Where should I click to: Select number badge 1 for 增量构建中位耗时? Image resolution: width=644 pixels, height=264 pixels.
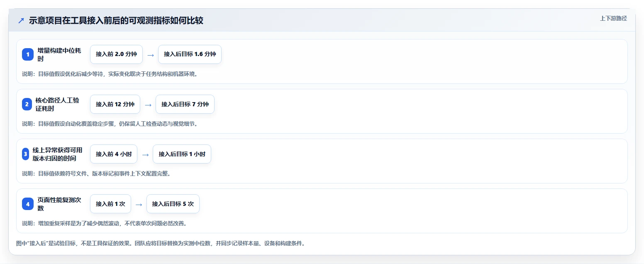pyautogui.click(x=28, y=54)
